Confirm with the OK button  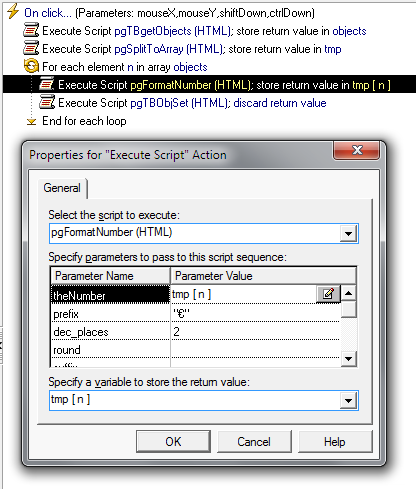pyautogui.click(x=173, y=442)
